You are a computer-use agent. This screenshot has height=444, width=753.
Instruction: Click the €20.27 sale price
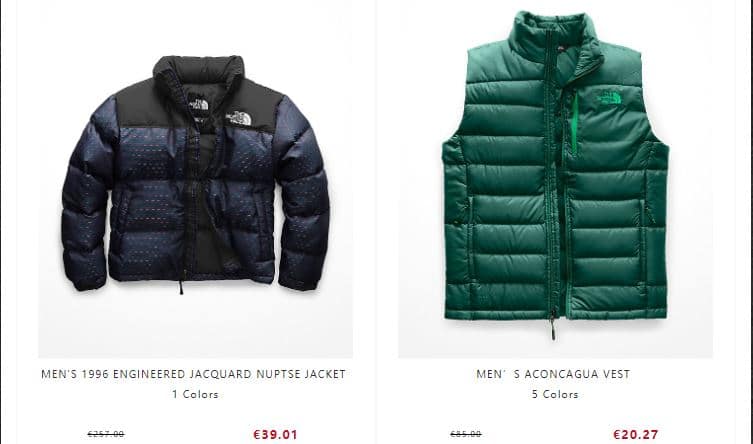636,434
